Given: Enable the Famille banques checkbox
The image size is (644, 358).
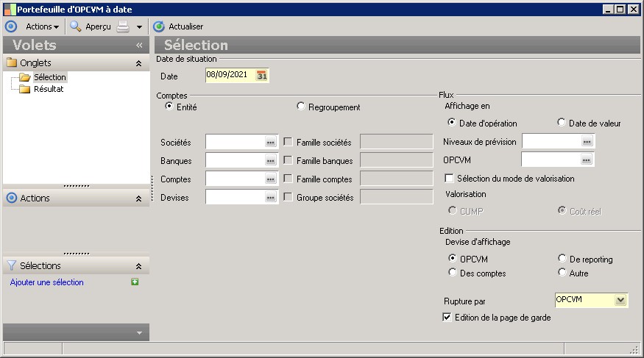Looking at the screenshot, I should click(x=288, y=160).
